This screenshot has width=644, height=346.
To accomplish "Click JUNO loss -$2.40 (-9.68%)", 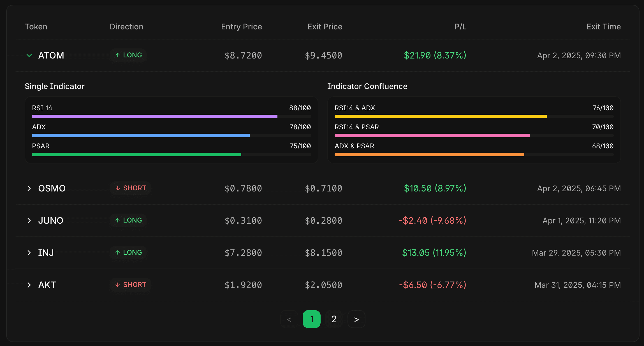I will pos(432,221).
